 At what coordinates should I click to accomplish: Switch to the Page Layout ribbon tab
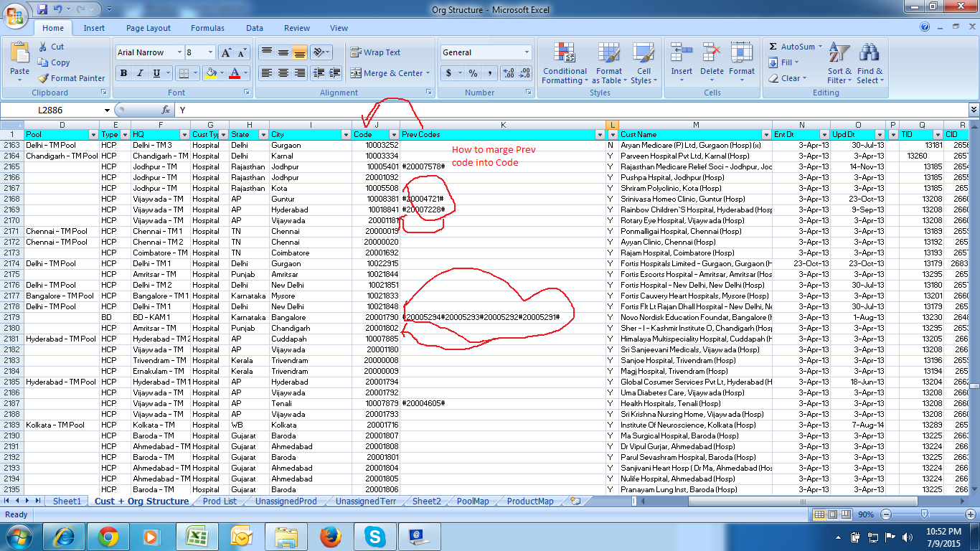149,28
